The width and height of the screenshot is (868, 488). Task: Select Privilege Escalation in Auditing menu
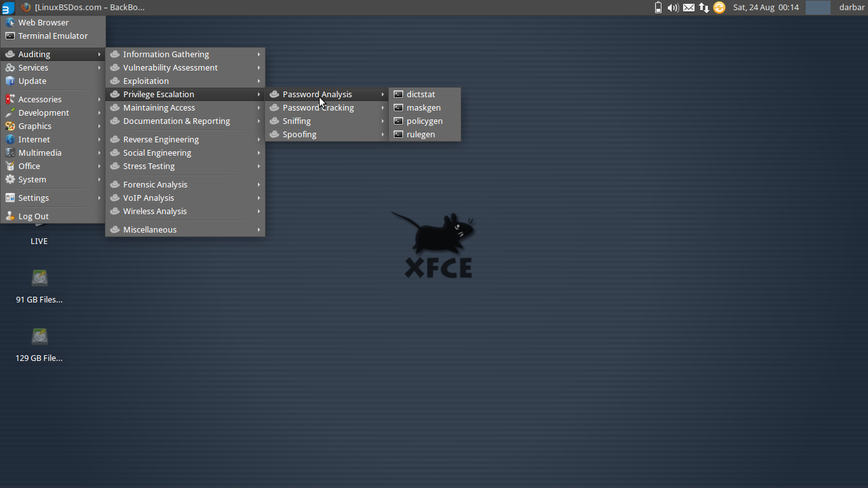tap(185, 94)
